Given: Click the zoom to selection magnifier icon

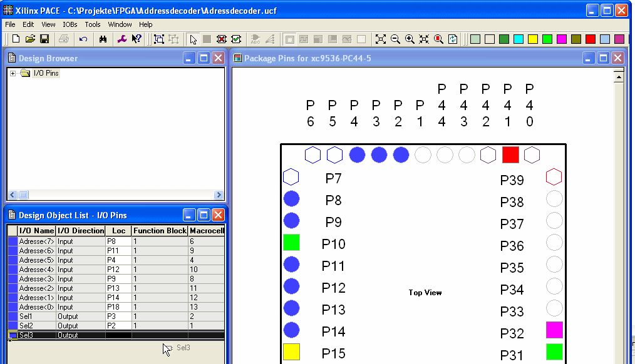Looking at the screenshot, I should tap(438, 39).
